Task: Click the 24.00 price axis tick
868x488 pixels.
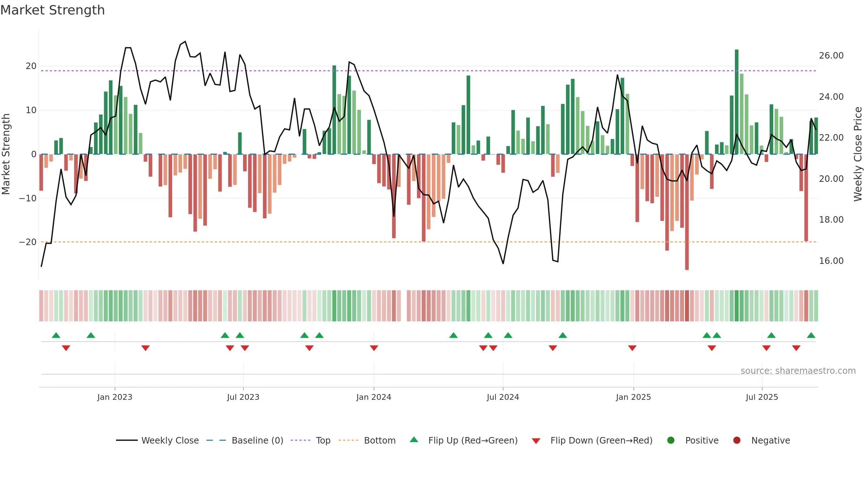Action: pos(831,97)
